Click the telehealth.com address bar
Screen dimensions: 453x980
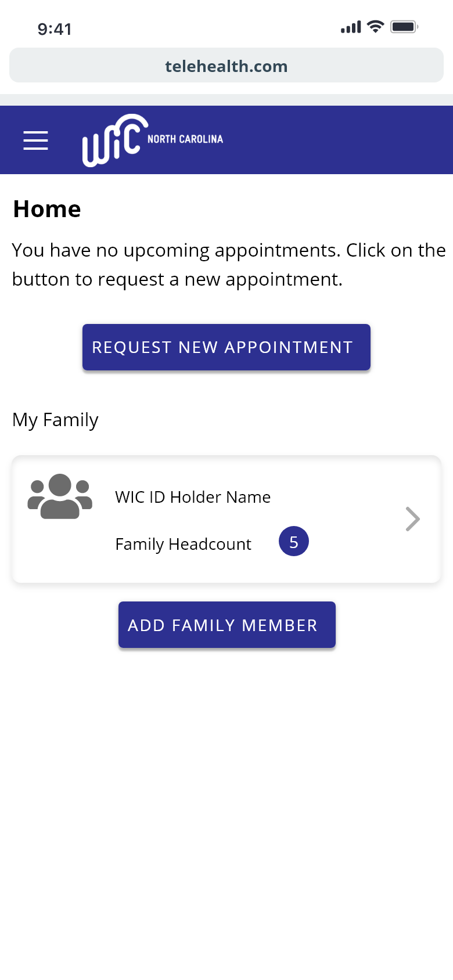pos(227,66)
